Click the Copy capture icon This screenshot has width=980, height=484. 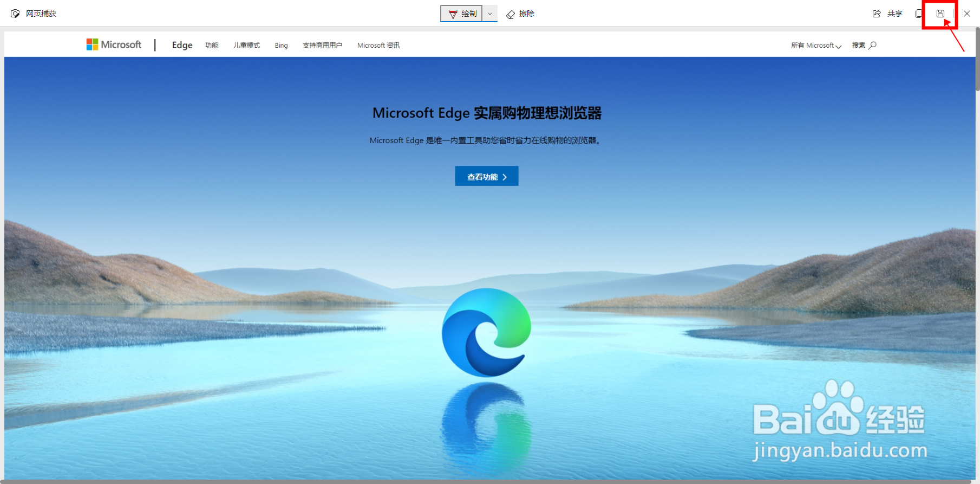919,14
